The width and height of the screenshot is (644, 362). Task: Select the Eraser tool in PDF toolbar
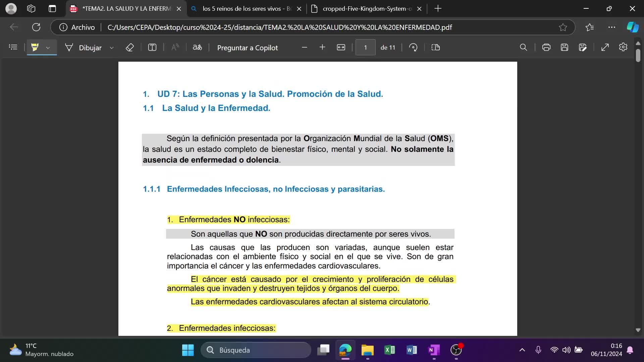[x=129, y=48]
